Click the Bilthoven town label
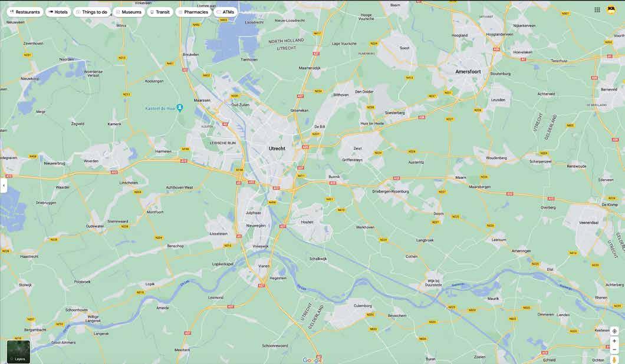Viewport: 625px width, 364px height. click(341, 95)
